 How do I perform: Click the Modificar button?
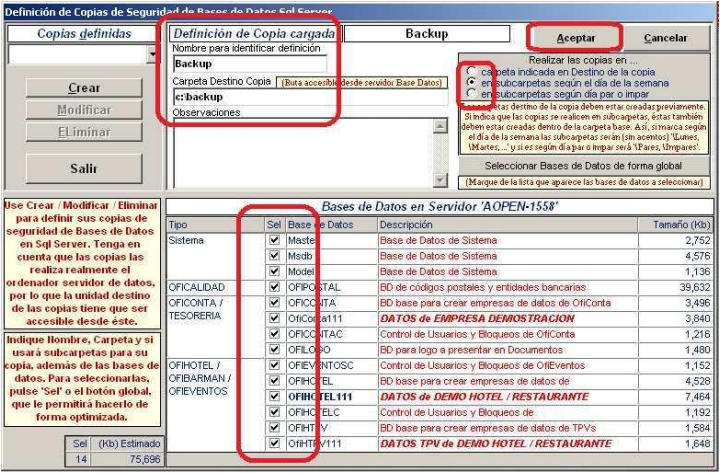point(84,110)
